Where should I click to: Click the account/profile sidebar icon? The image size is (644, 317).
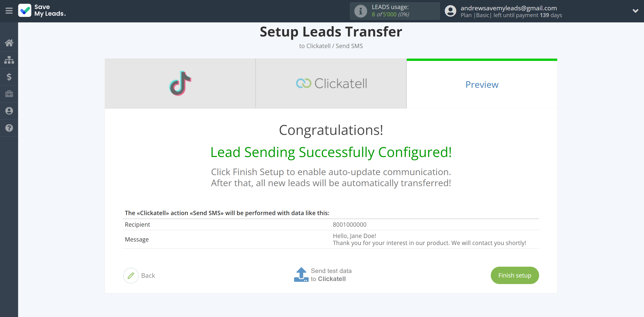(x=9, y=111)
